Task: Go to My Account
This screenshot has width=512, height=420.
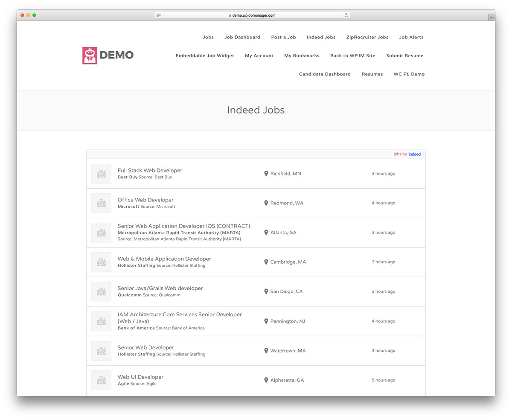Action: tap(259, 55)
